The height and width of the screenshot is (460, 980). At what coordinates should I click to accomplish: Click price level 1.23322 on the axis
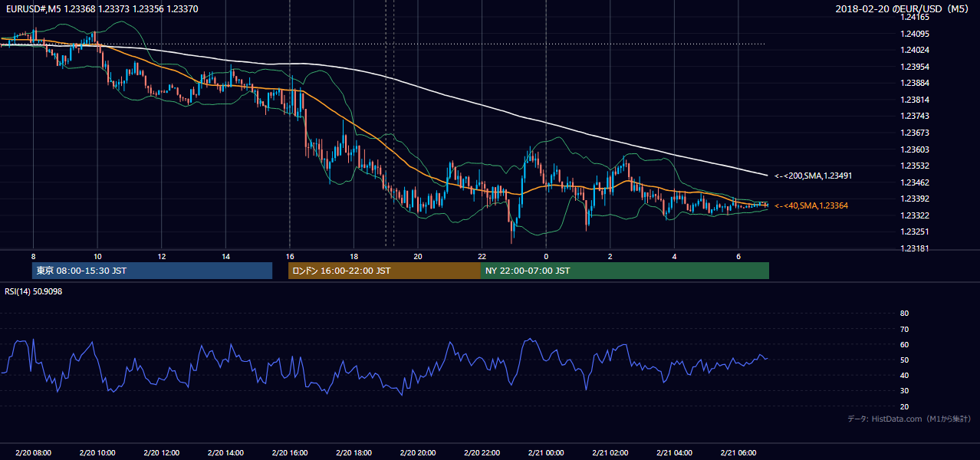(x=916, y=215)
